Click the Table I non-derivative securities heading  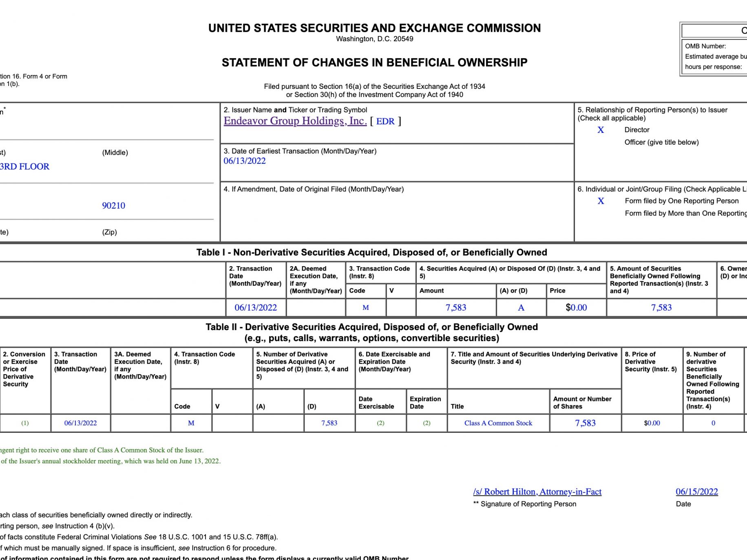pyautogui.click(x=371, y=252)
